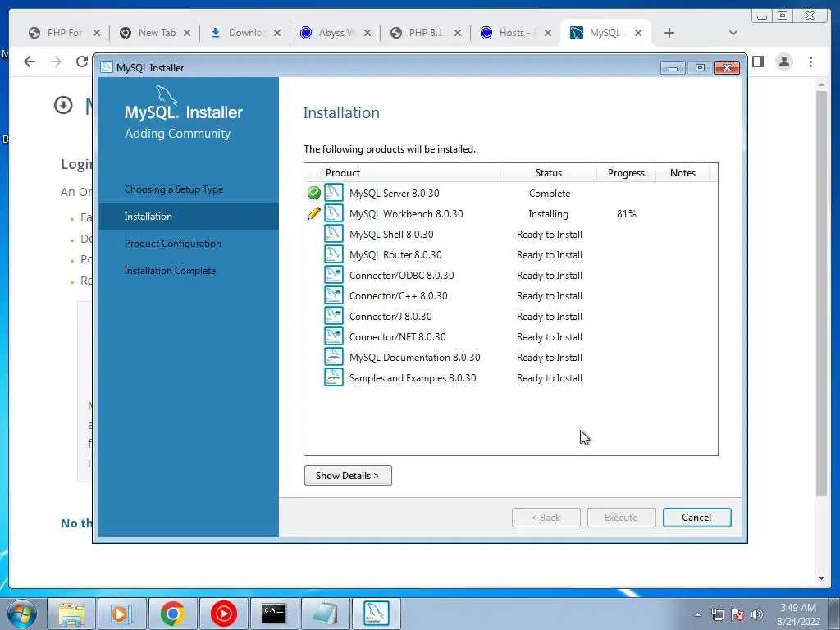
Task: Click the pencil icon beside MySQL Workbench
Action: click(314, 213)
